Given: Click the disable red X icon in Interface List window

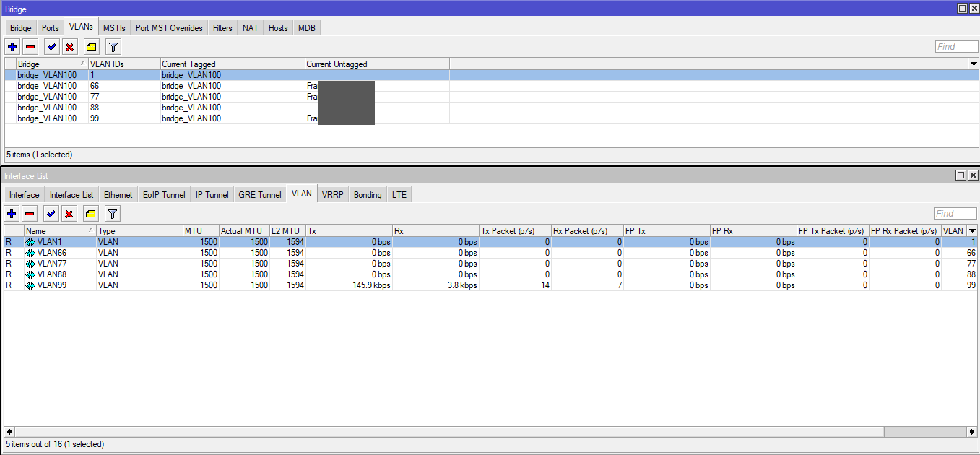Looking at the screenshot, I should 69,214.
